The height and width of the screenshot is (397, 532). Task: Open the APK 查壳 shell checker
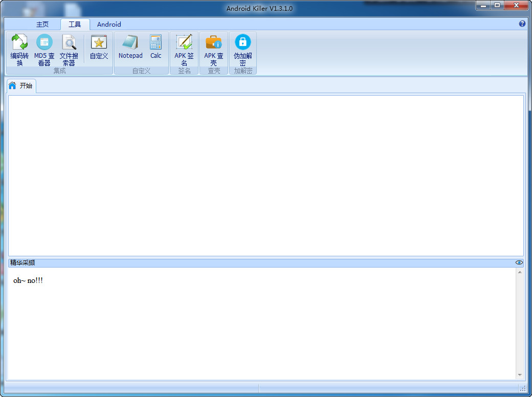(213, 50)
